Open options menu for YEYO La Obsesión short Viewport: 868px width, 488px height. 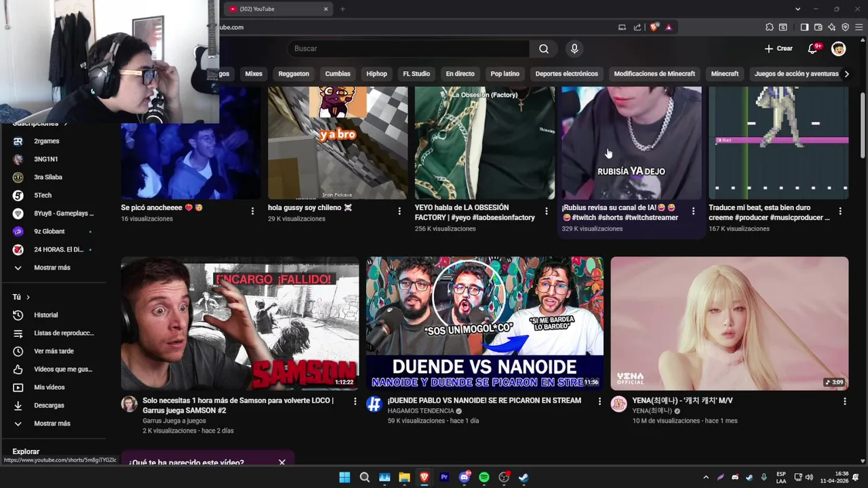click(x=547, y=211)
